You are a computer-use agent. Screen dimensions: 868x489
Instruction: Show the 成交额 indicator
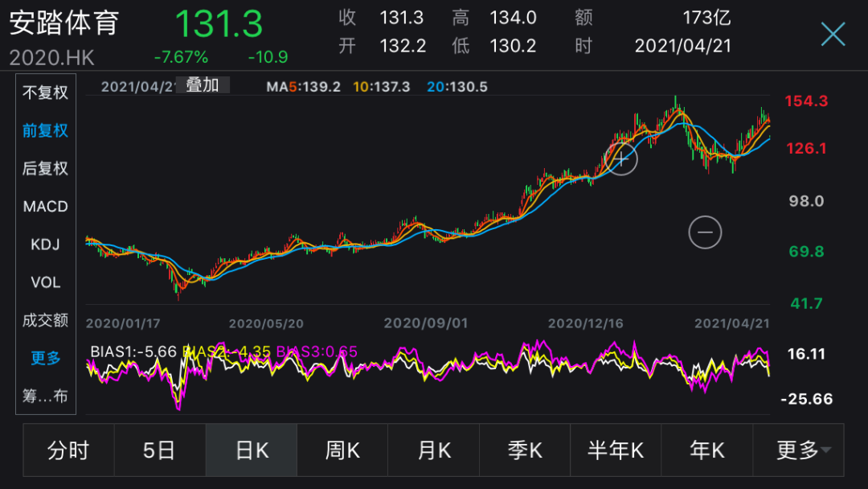[45, 320]
